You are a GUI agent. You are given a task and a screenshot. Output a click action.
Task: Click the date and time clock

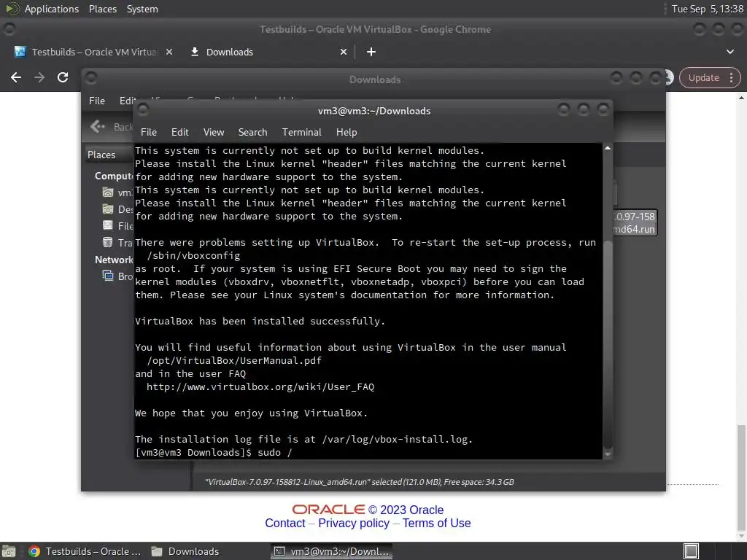pyautogui.click(x=708, y=9)
